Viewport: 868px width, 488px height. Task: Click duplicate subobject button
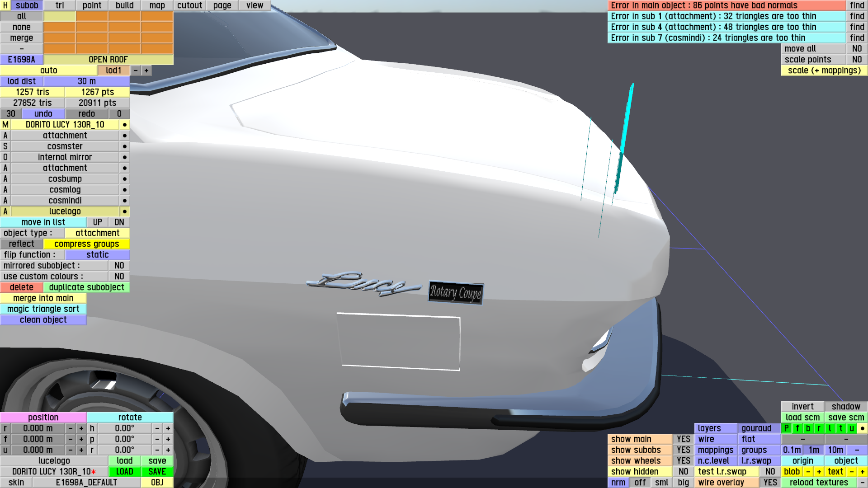pos(86,287)
